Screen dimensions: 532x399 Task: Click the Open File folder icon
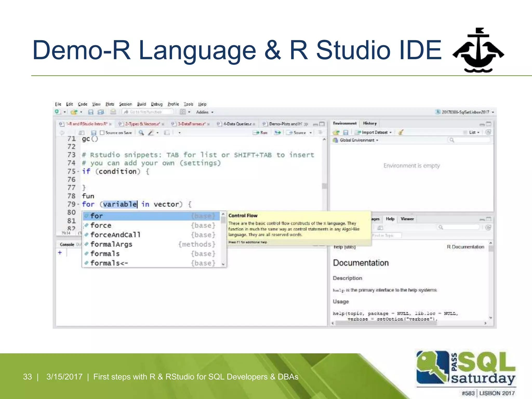pyautogui.click(x=74, y=112)
